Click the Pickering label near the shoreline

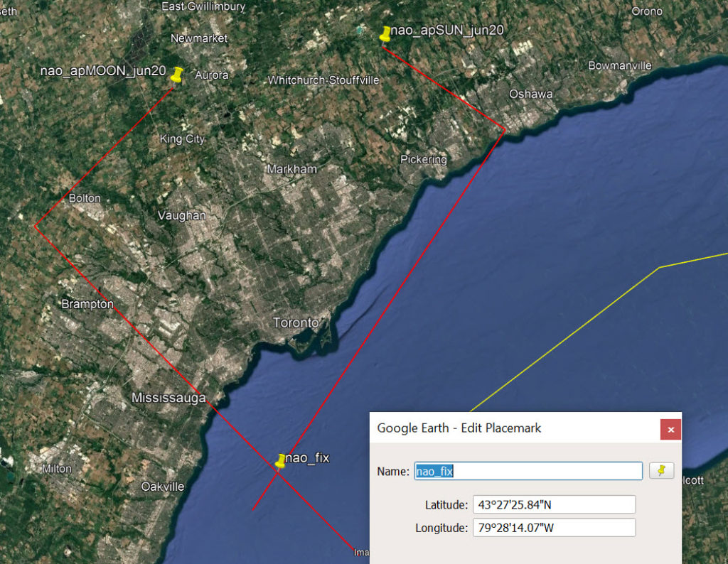pyautogui.click(x=424, y=160)
